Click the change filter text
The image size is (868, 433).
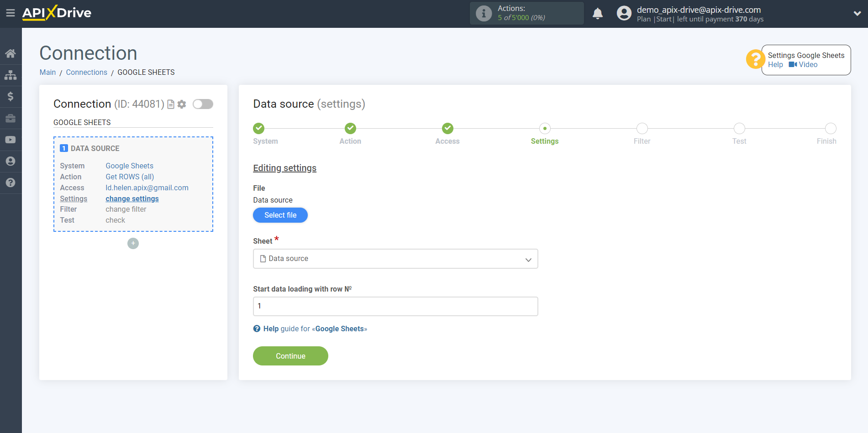tap(126, 209)
